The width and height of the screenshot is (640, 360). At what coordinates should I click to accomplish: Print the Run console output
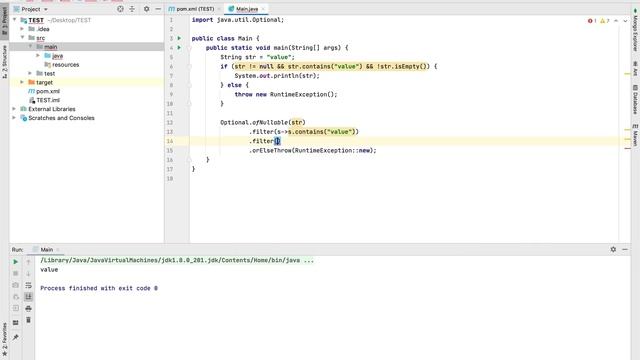coord(28,308)
